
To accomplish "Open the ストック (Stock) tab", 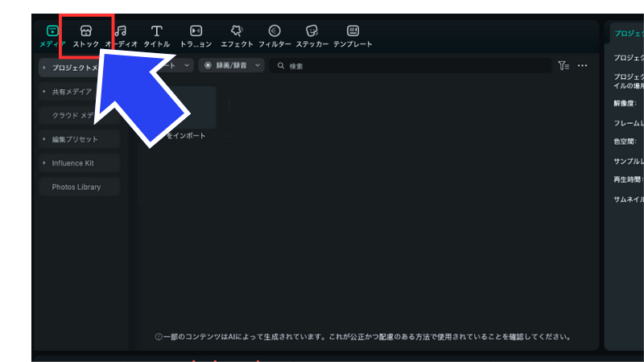I will point(86,36).
